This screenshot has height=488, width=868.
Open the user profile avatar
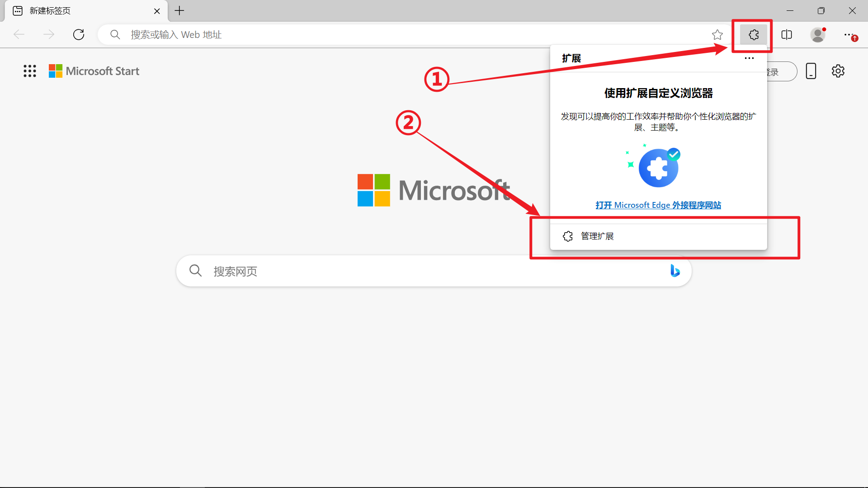pyautogui.click(x=818, y=35)
